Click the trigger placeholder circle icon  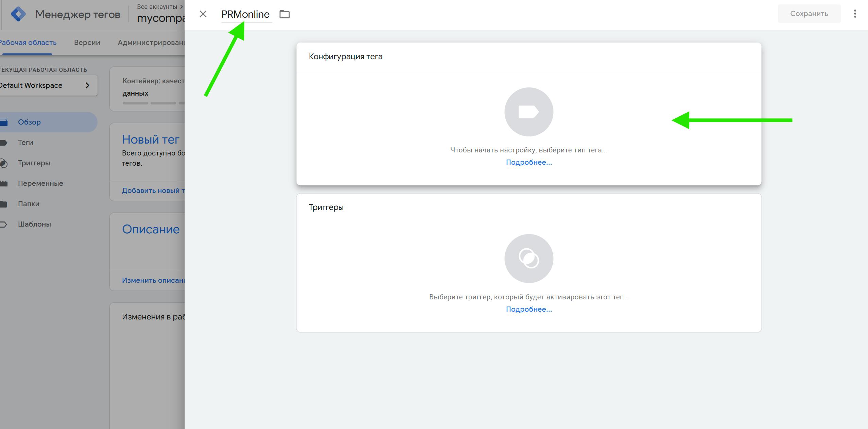528,259
